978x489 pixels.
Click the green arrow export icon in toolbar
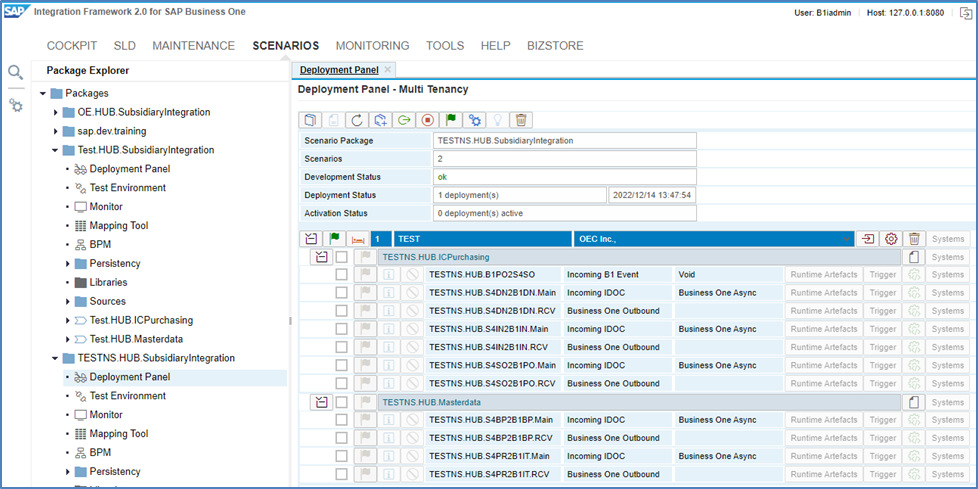point(405,120)
